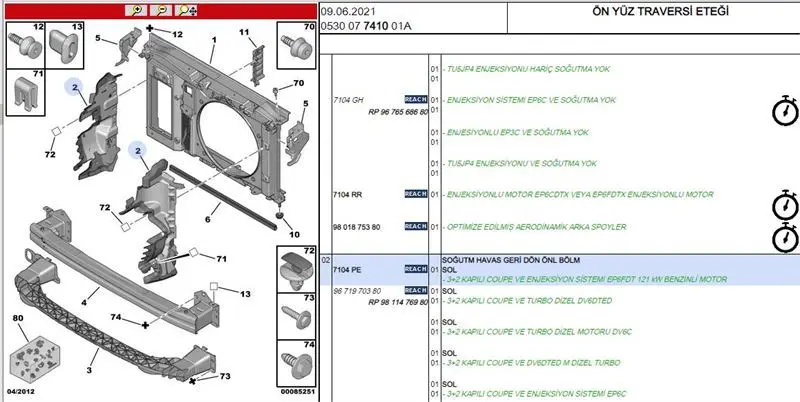Click callout number 6 on the diagram
Screen dimensions: 800x402
point(208,218)
